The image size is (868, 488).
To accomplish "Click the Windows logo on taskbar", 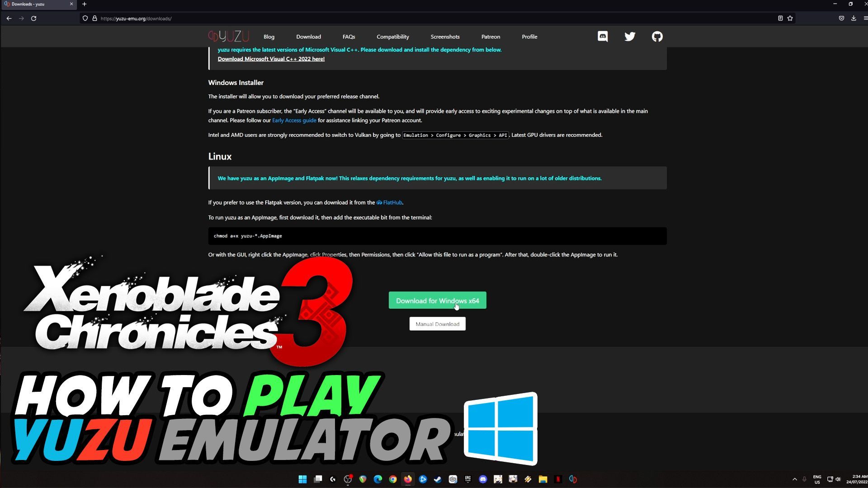I will coord(302,479).
